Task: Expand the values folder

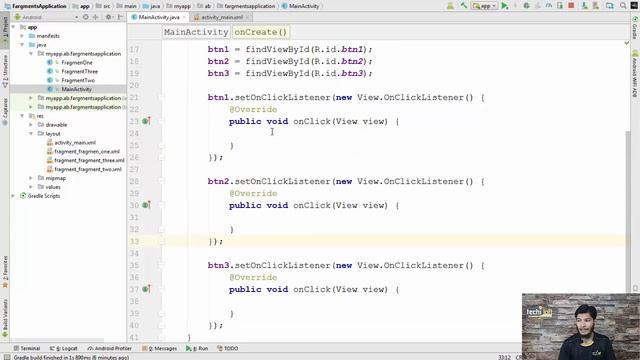Action: click(x=31, y=187)
